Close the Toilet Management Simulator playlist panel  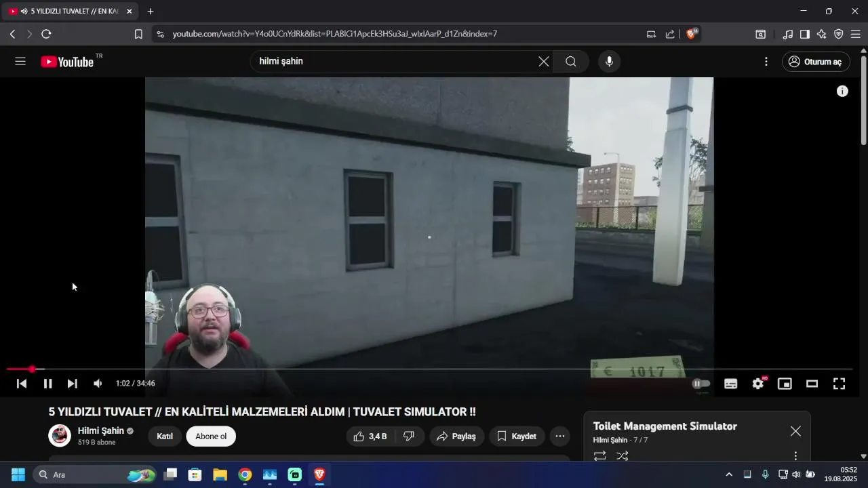(x=795, y=431)
